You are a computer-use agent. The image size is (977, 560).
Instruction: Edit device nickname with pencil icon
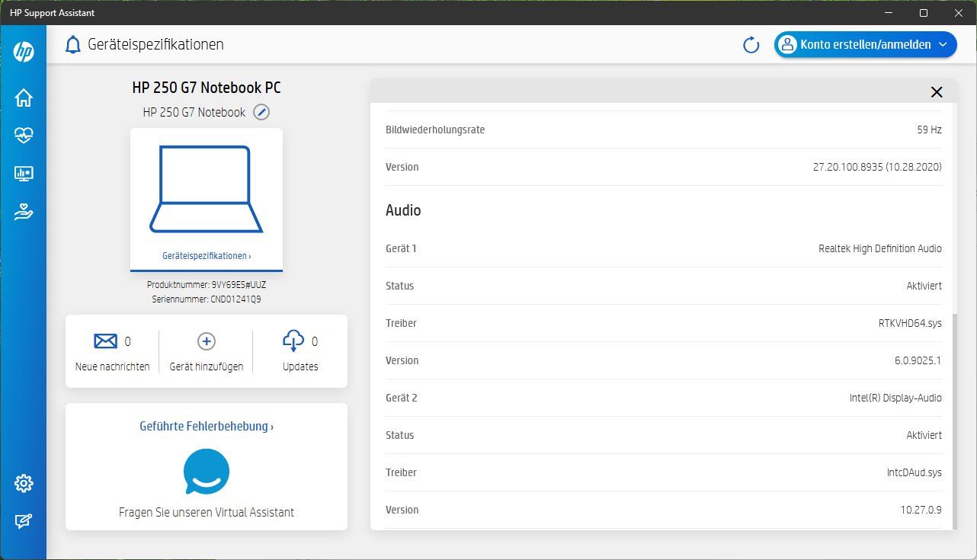click(x=261, y=112)
